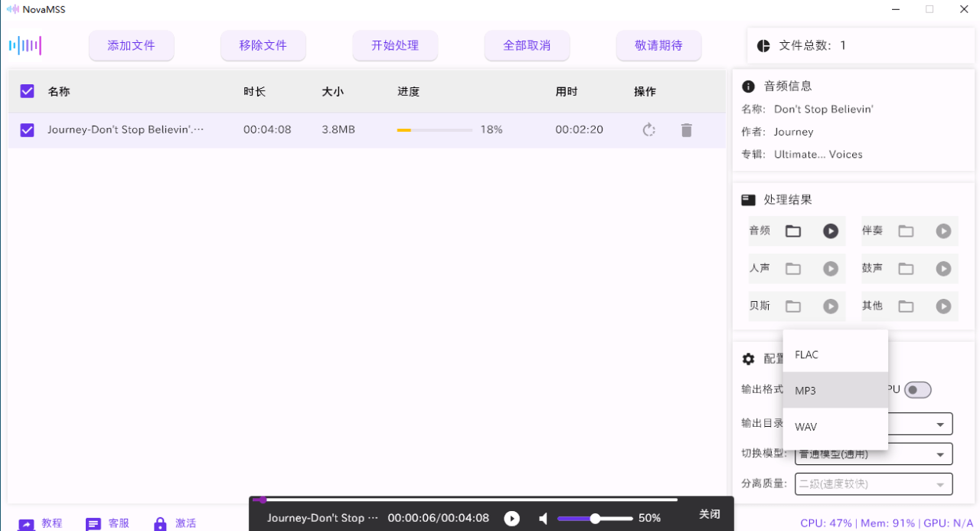
Task: Open the 音频 output folder
Action: 793,231
